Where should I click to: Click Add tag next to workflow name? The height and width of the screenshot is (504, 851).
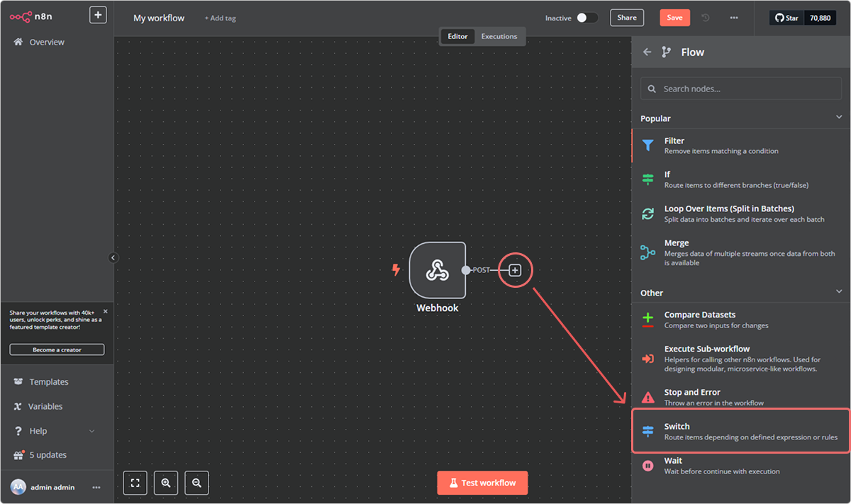pyautogui.click(x=221, y=18)
